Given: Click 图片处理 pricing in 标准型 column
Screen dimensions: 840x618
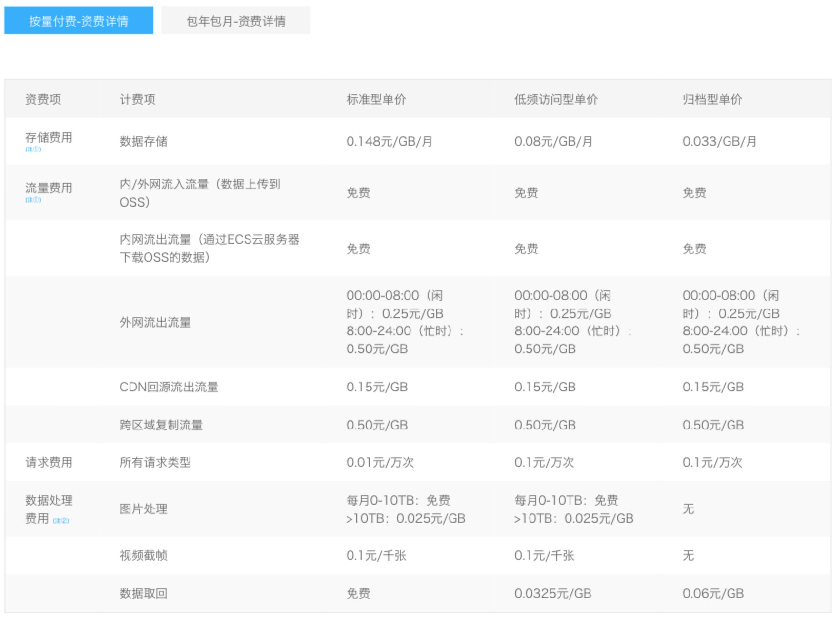Looking at the screenshot, I should 406,509.
